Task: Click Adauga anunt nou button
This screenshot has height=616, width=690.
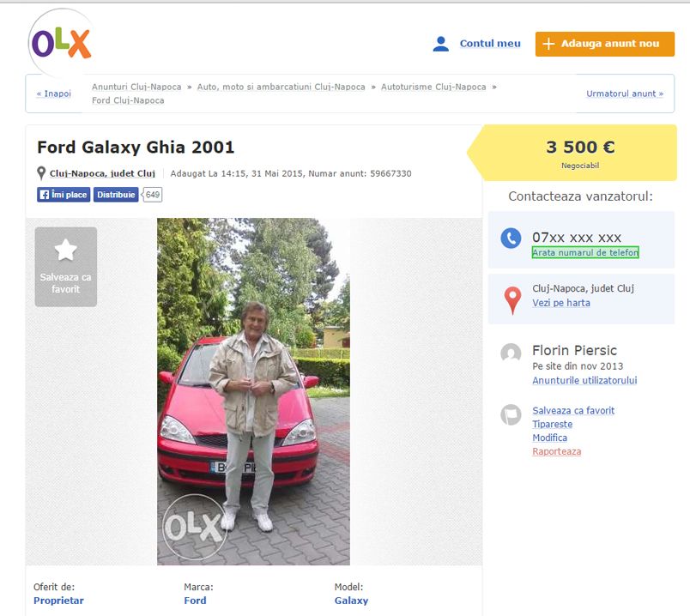Action: click(x=604, y=44)
